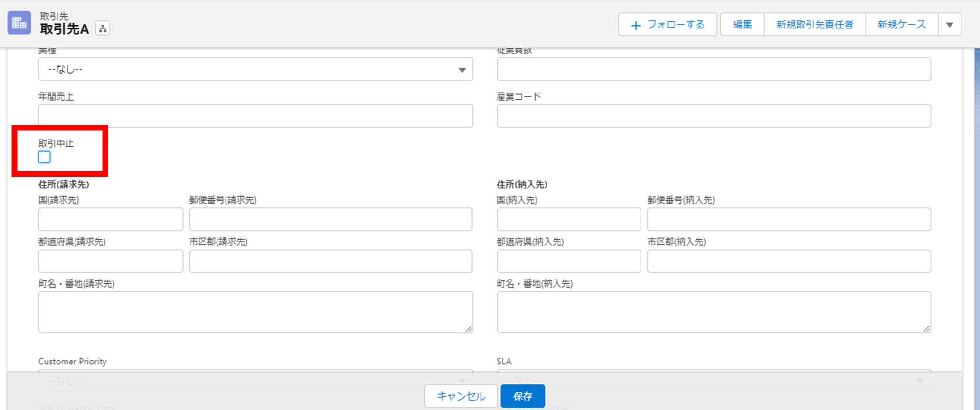980x410 pixels.
Task: Click the 取引先A record title
Action: (x=64, y=29)
